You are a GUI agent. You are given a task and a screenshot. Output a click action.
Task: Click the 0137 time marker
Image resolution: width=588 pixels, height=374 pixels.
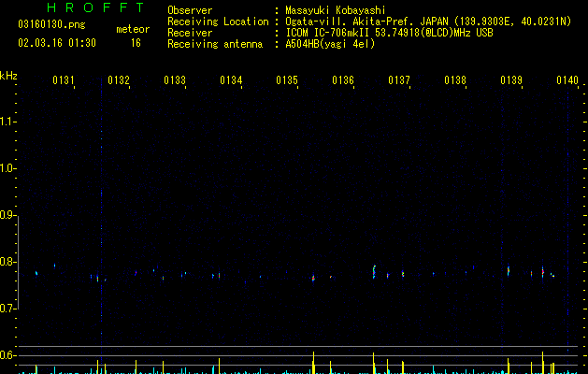coord(399,80)
